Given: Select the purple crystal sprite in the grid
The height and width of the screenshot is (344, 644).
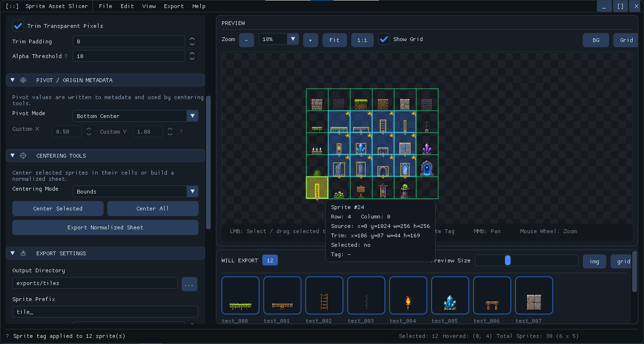Looking at the screenshot, I should pyautogui.click(x=427, y=144).
